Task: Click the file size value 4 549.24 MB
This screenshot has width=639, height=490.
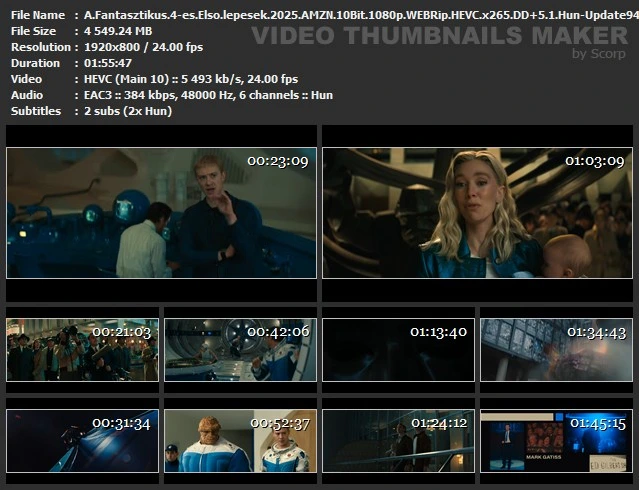Action: tap(118, 31)
